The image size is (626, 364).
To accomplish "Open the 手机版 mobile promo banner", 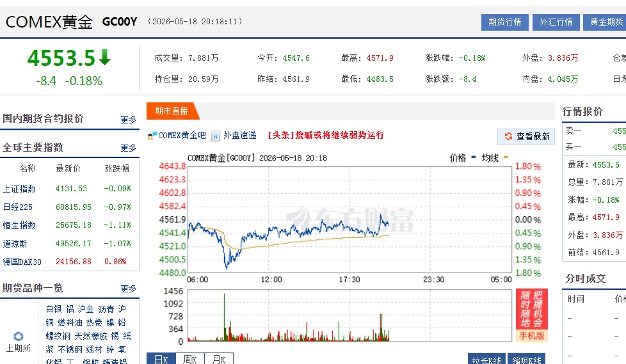I will tap(532, 315).
